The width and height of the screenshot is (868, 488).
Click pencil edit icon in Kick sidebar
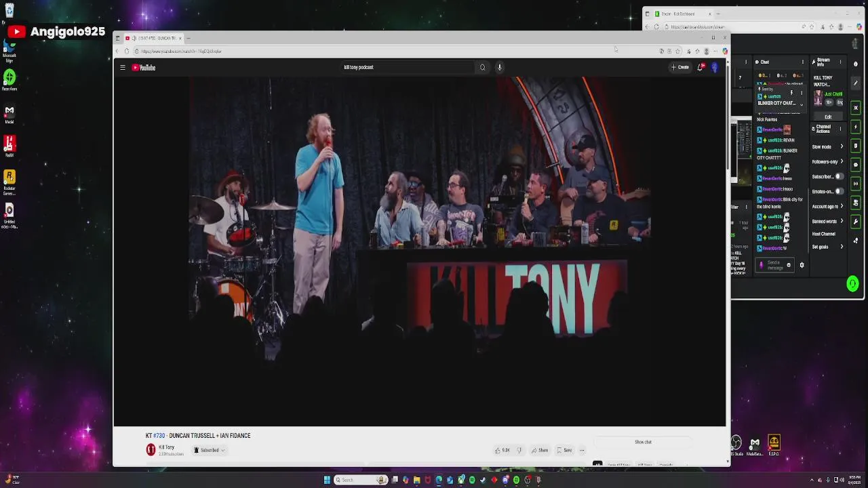(856, 83)
